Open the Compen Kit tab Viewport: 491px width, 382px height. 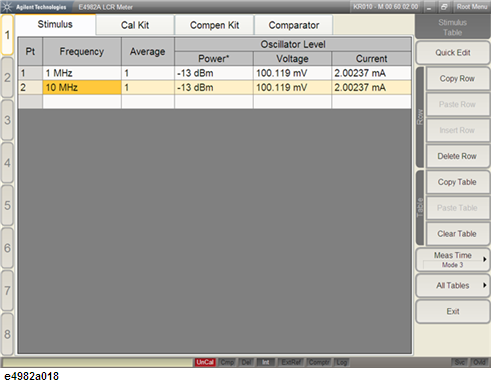click(214, 25)
